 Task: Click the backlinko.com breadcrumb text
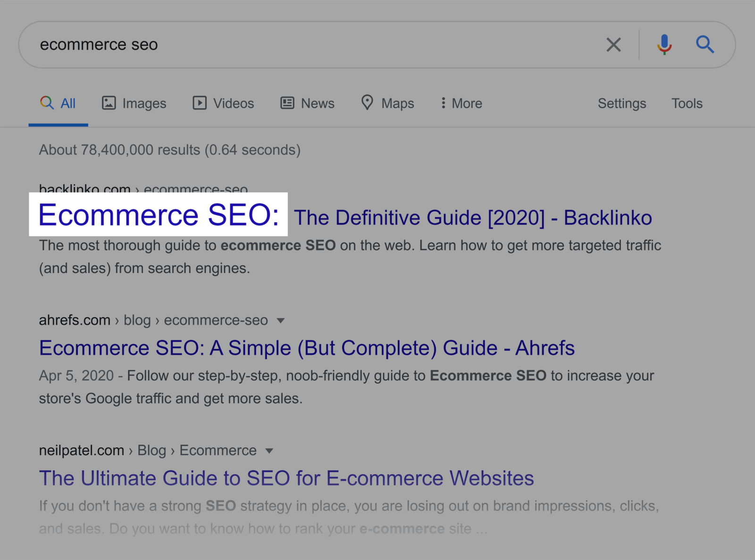84,189
